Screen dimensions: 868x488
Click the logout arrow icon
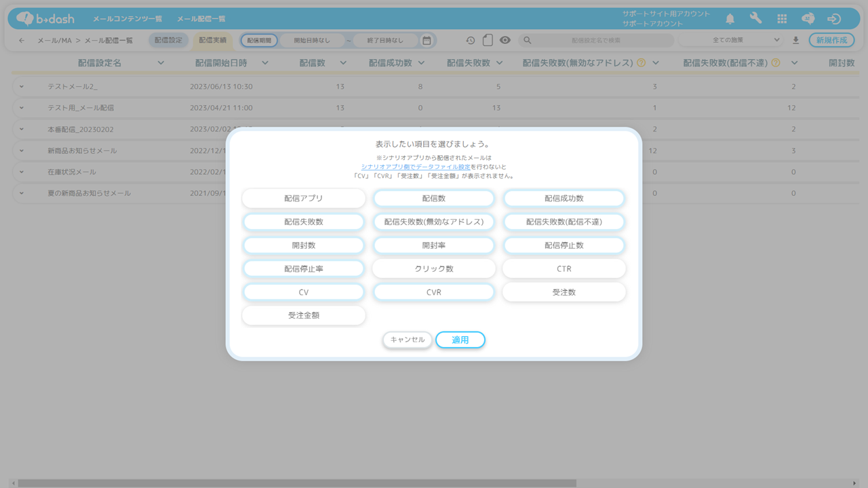[834, 19]
